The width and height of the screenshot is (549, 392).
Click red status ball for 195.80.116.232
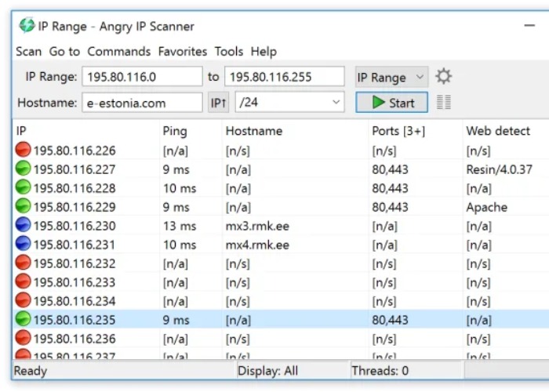[23, 263]
